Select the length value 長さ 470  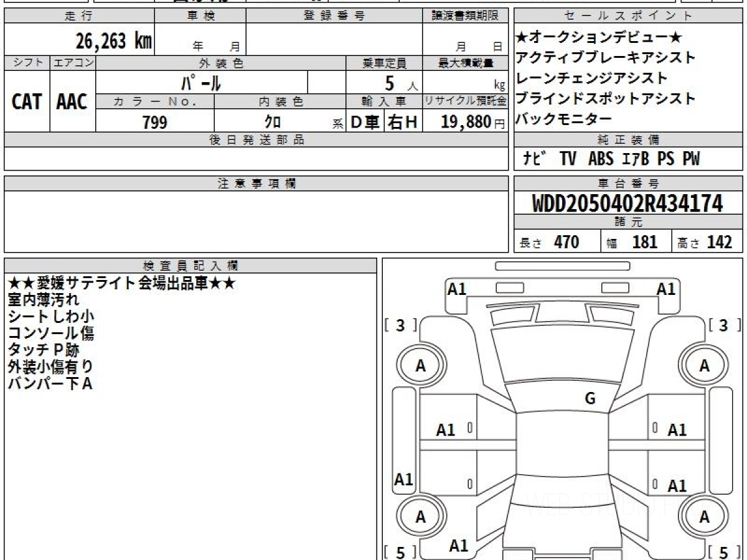coord(550,242)
